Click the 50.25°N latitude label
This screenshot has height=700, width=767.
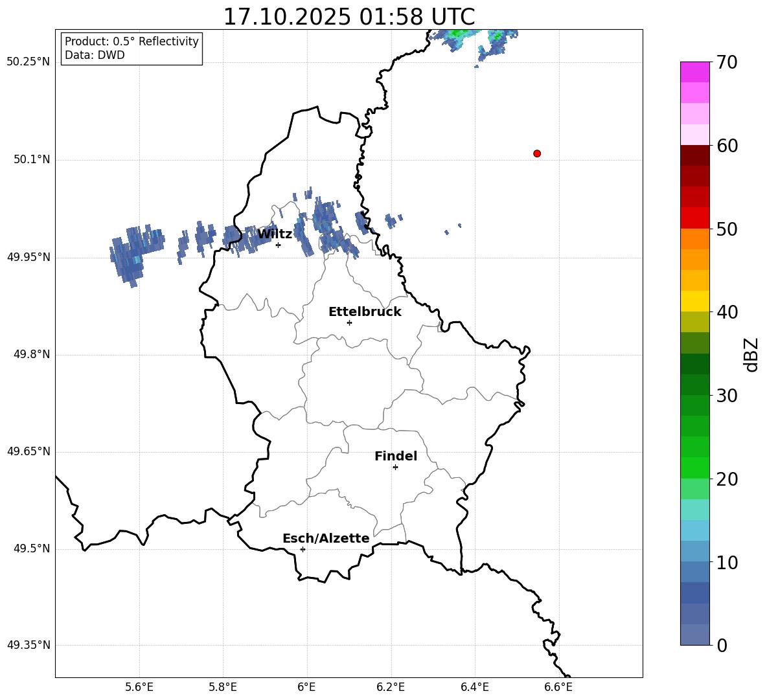tap(29, 62)
